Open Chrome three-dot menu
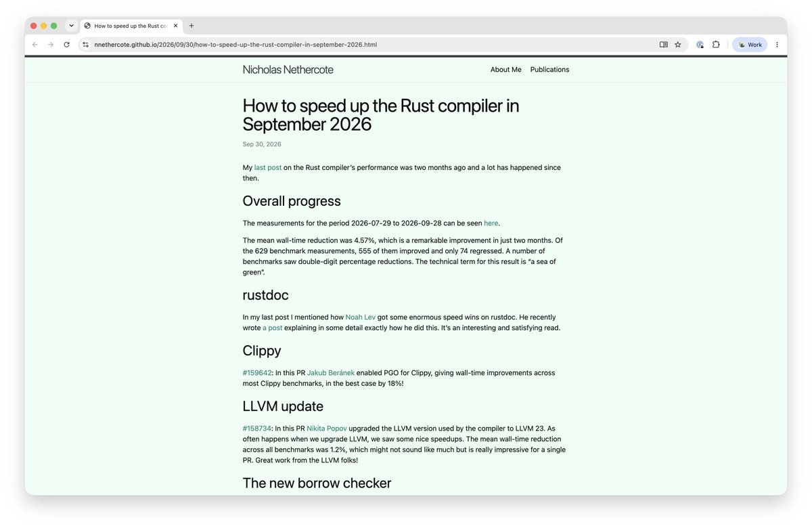 point(777,45)
